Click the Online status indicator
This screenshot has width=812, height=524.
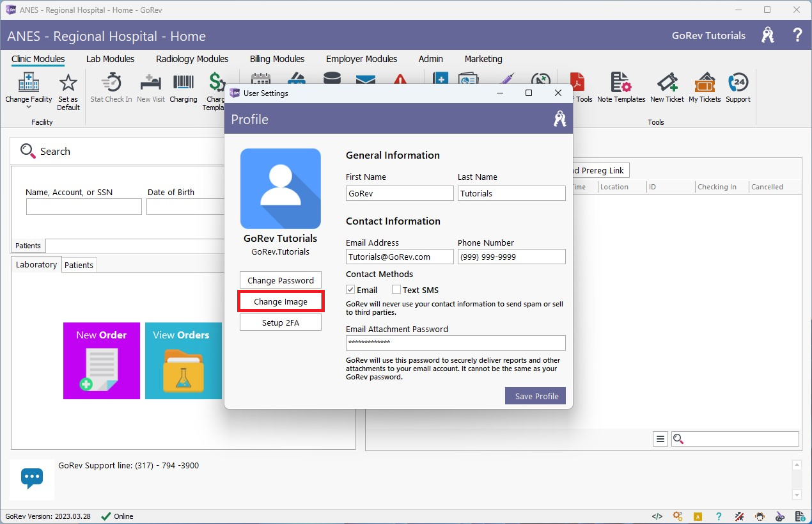pyautogui.click(x=117, y=516)
